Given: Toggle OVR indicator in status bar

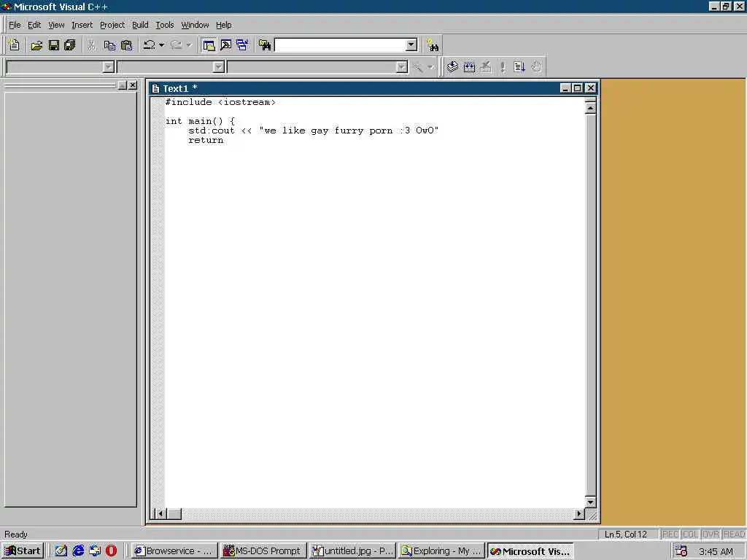Looking at the screenshot, I should tap(711, 534).
